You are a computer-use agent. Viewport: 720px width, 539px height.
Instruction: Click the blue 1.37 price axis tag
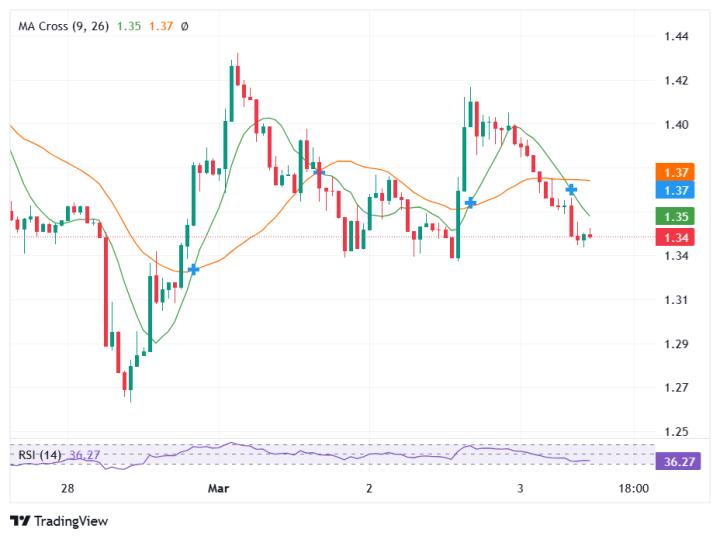(675, 190)
